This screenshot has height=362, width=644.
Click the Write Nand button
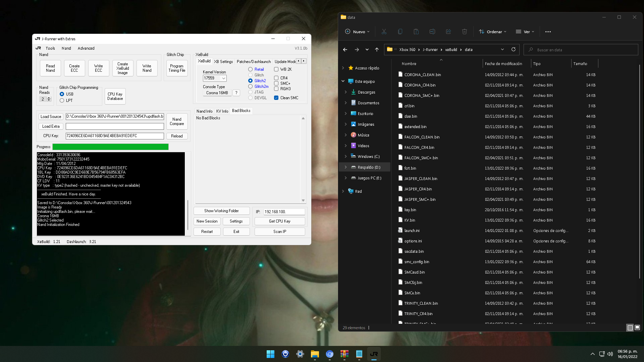147,68
